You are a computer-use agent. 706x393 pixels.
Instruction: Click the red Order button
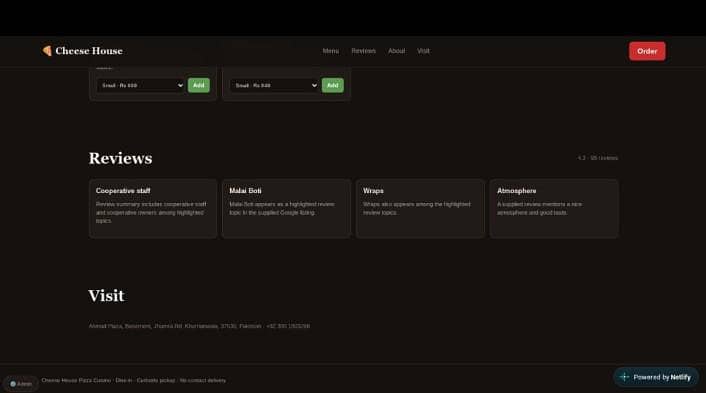coord(647,51)
